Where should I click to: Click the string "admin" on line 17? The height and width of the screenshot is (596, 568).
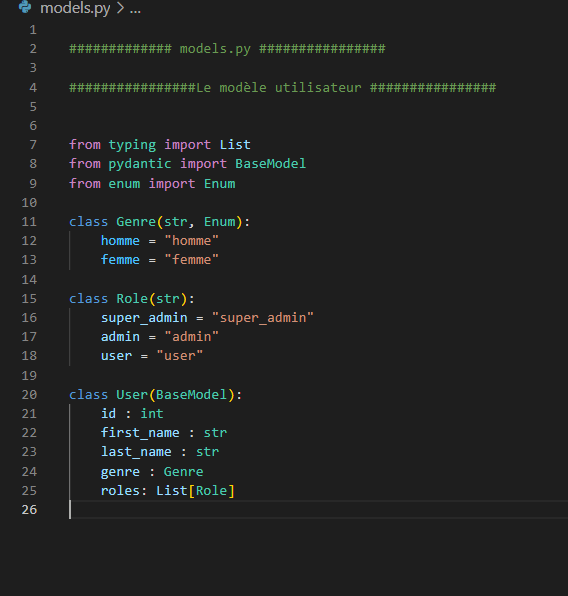(192, 337)
